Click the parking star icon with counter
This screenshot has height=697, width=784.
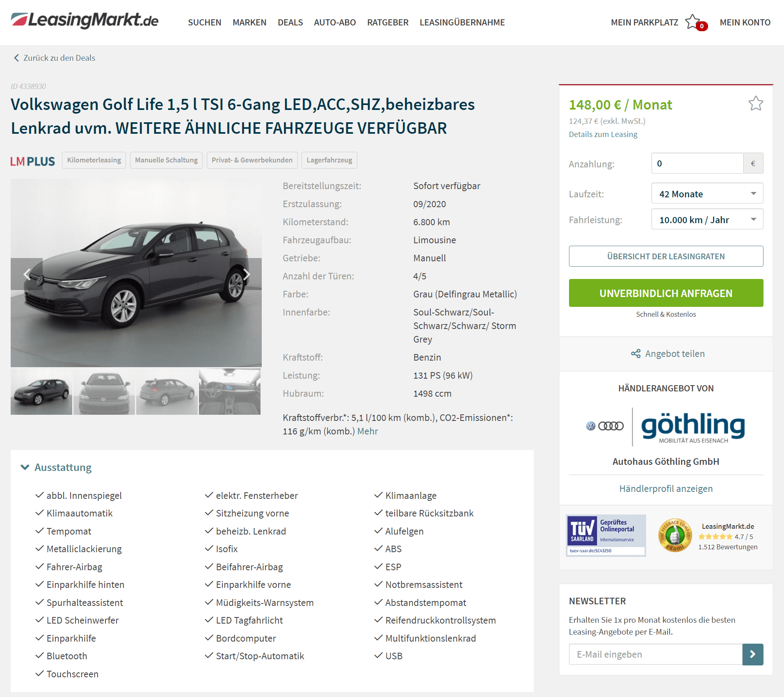[x=696, y=23]
